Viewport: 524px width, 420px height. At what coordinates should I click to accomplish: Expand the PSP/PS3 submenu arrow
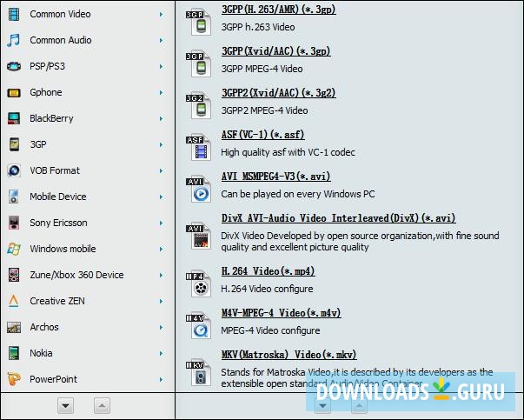[x=161, y=67]
